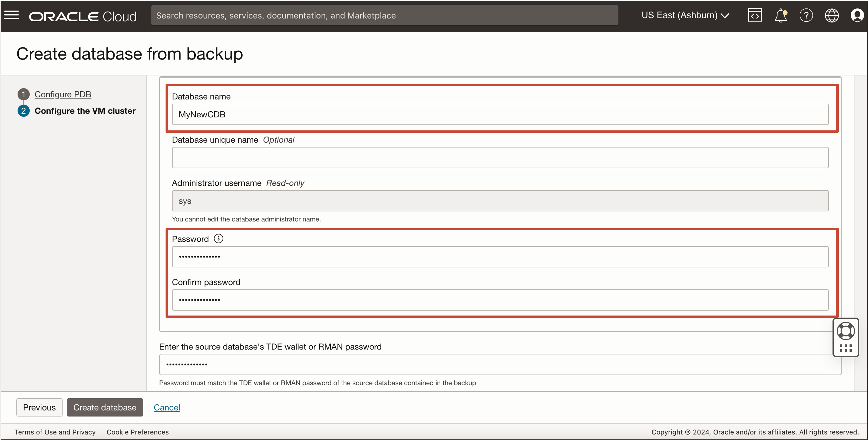Viewport: 868px width, 440px height.
Task: Click the Oracle Cloud logo
Action: pyautogui.click(x=83, y=16)
